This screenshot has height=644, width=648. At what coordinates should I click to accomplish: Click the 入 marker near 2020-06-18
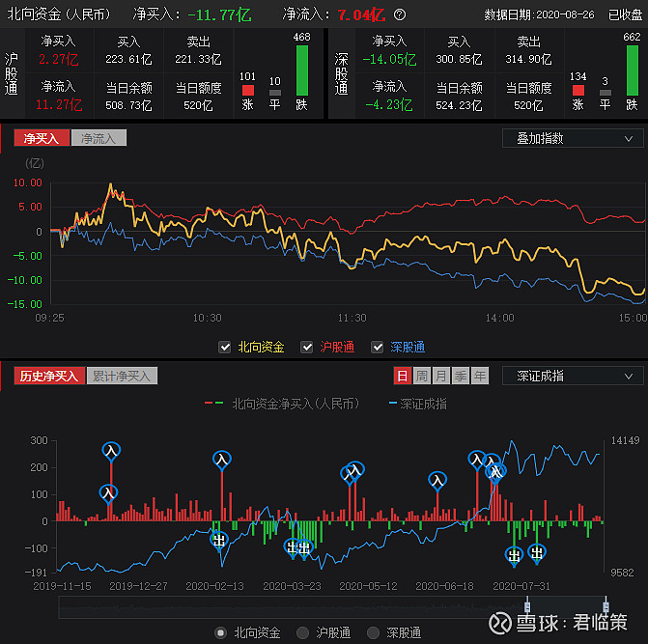pos(437,481)
